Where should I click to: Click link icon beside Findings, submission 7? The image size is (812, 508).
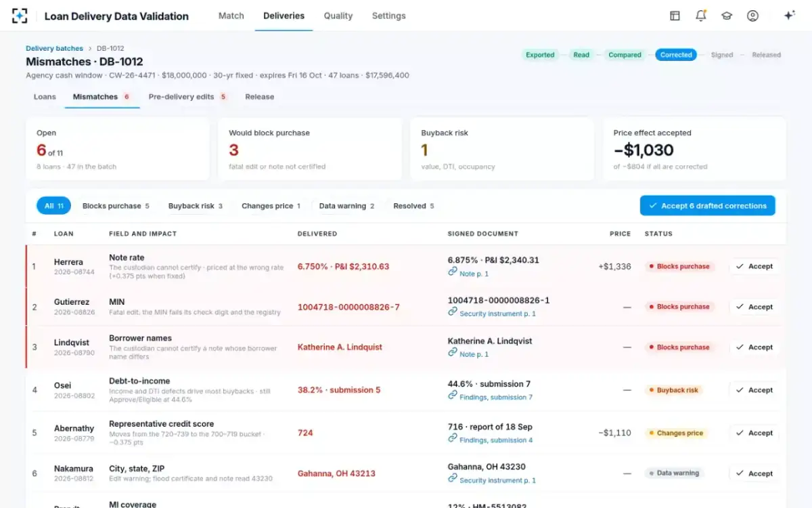(452, 395)
